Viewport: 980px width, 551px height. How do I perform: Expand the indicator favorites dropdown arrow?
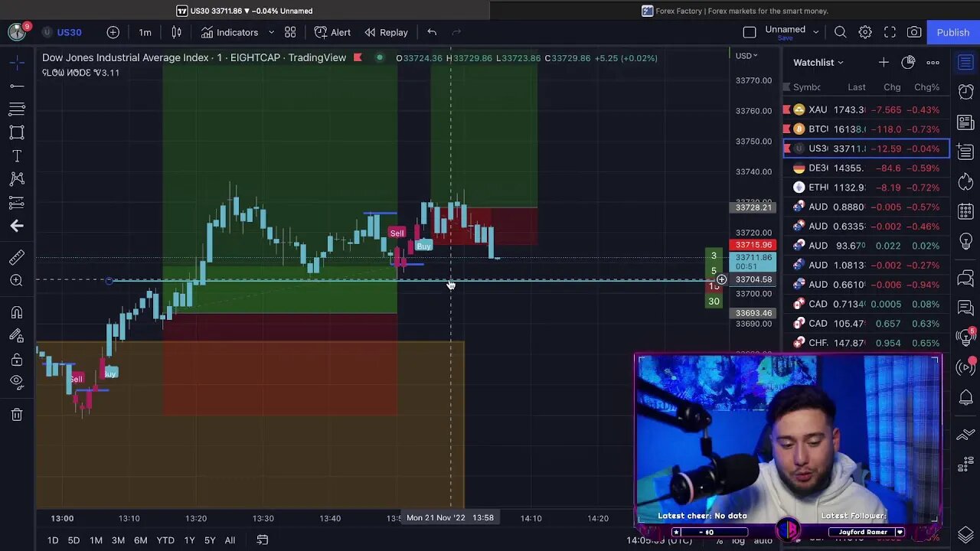(x=271, y=32)
